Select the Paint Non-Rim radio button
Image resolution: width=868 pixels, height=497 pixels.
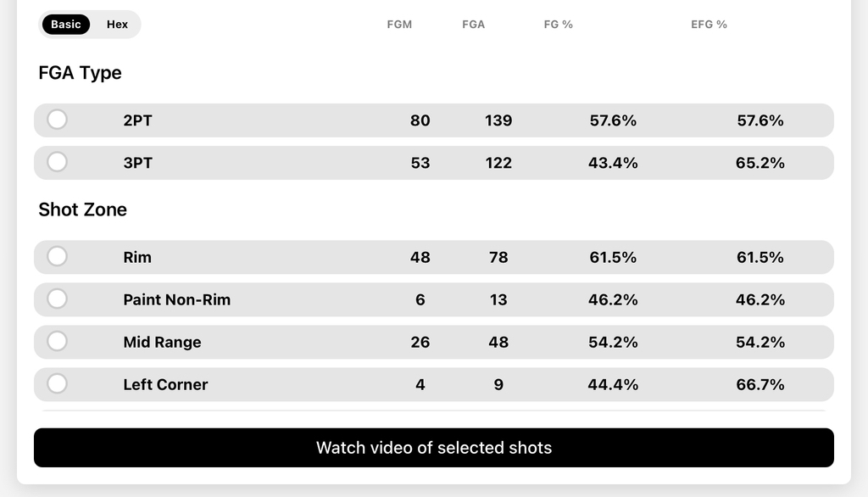tap(57, 299)
